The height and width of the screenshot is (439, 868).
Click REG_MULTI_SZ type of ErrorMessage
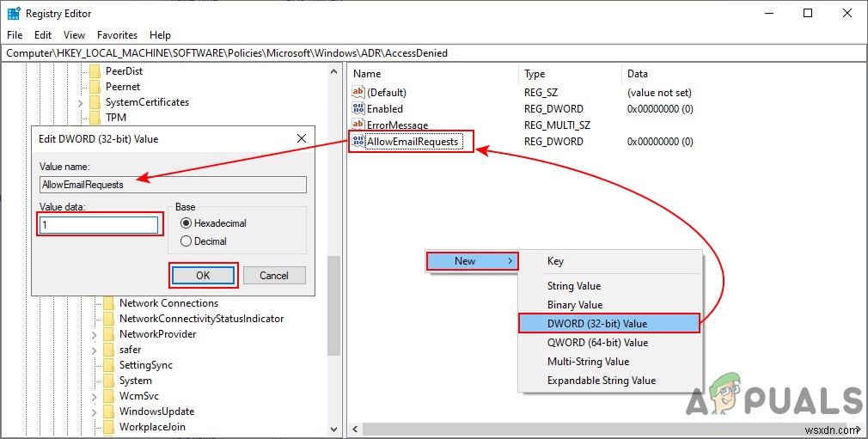click(x=557, y=125)
